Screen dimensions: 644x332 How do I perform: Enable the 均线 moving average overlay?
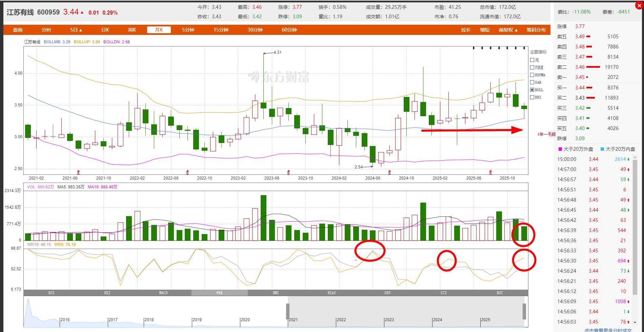click(532, 67)
